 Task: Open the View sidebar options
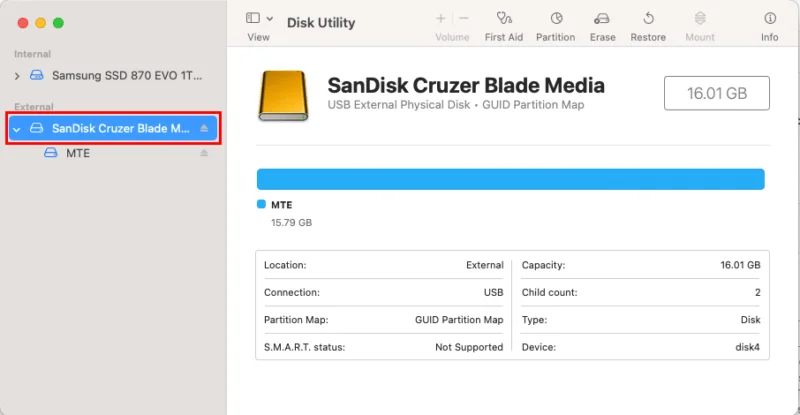(x=253, y=18)
